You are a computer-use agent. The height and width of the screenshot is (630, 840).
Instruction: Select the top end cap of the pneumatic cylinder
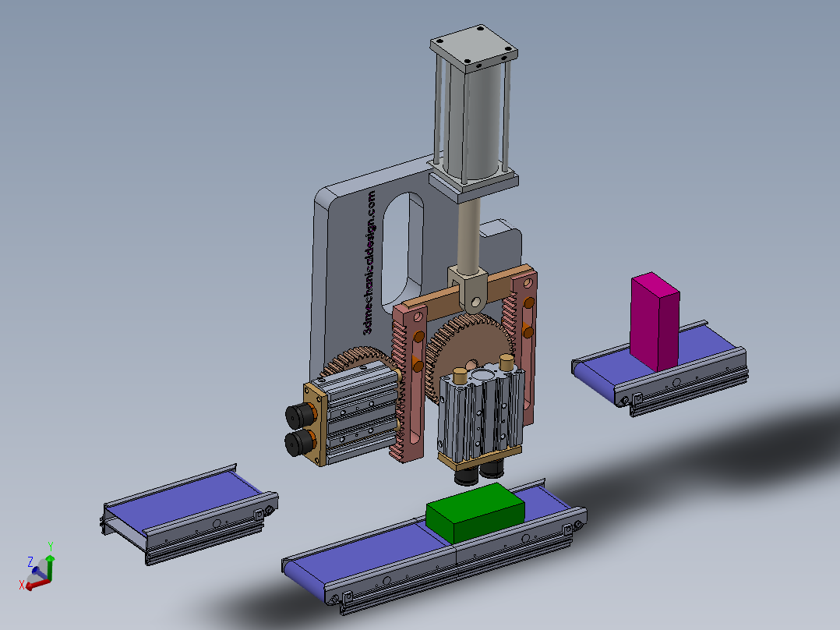click(474, 48)
